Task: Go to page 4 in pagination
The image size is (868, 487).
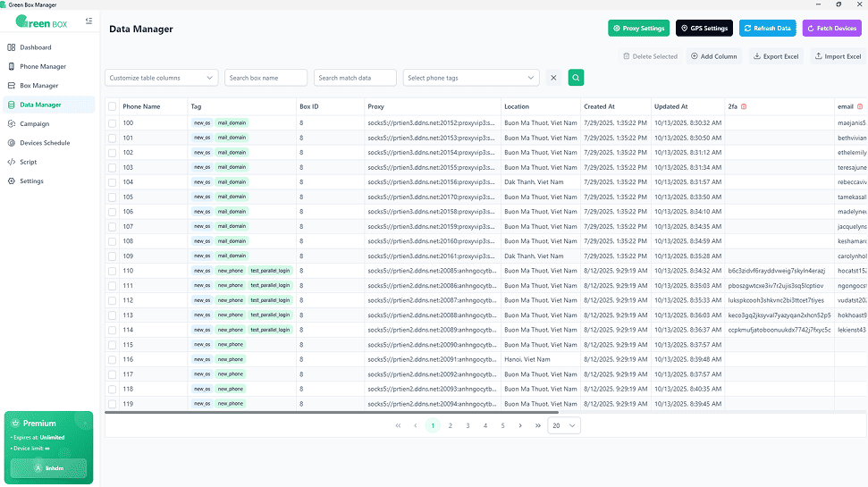Action: pyautogui.click(x=485, y=425)
